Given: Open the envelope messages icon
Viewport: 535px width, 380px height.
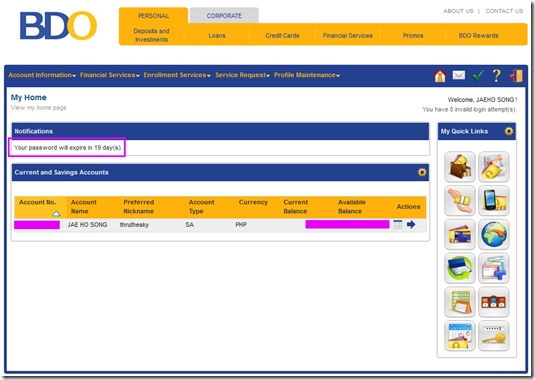Looking at the screenshot, I should coord(459,75).
